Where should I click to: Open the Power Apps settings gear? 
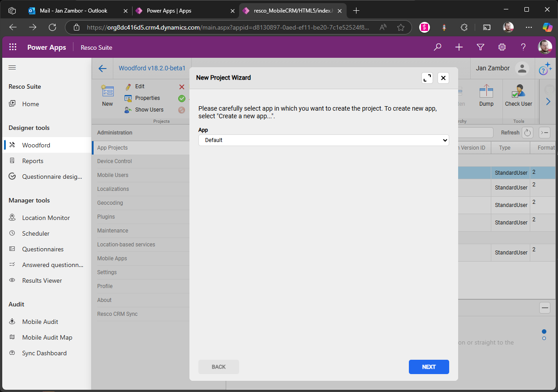(502, 47)
